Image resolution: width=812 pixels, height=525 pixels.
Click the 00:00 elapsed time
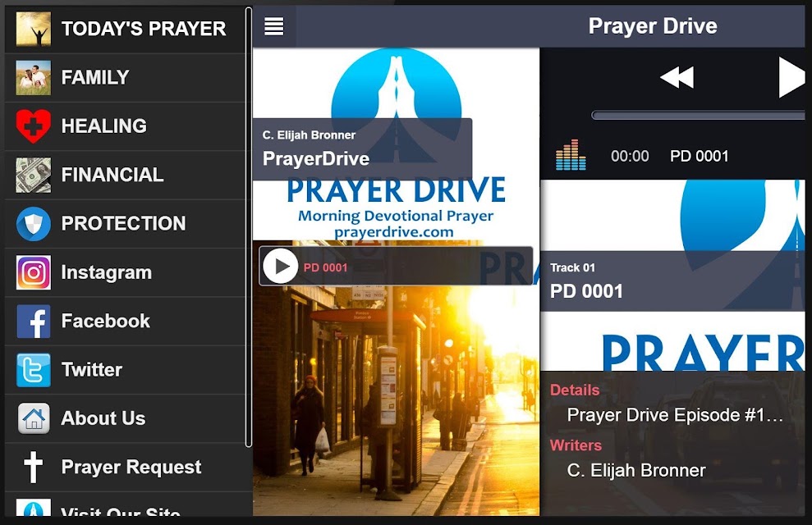tap(630, 156)
